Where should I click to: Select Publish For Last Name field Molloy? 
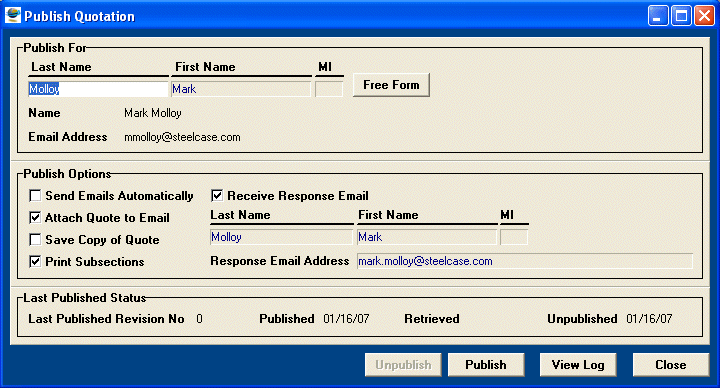tap(98, 89)
